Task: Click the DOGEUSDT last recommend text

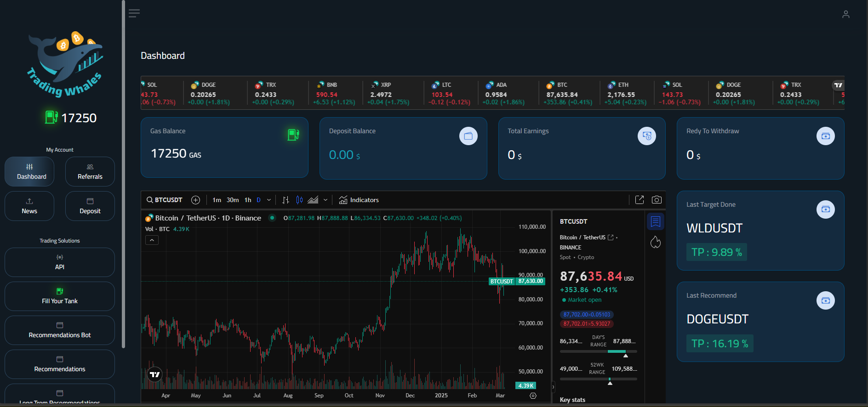Action: [717, 319]
